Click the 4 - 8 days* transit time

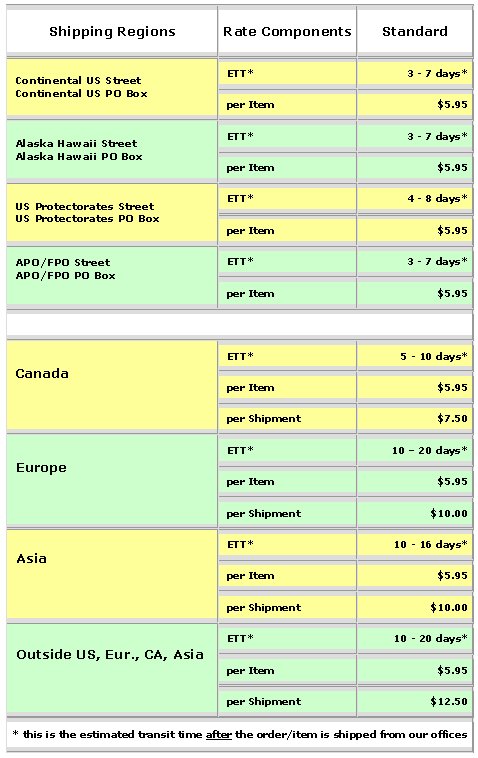pos(437,199)
